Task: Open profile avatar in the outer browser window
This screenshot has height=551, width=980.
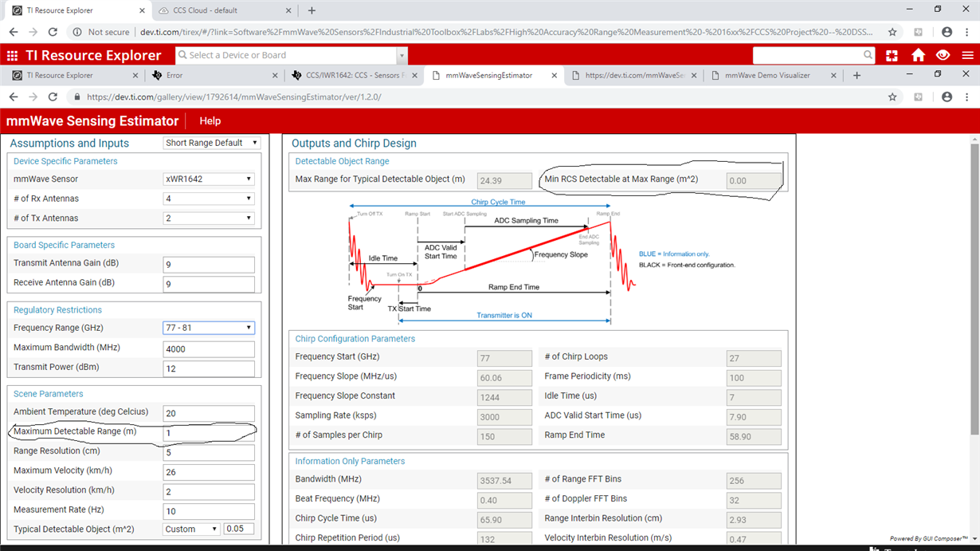Action: click(947, 32)
